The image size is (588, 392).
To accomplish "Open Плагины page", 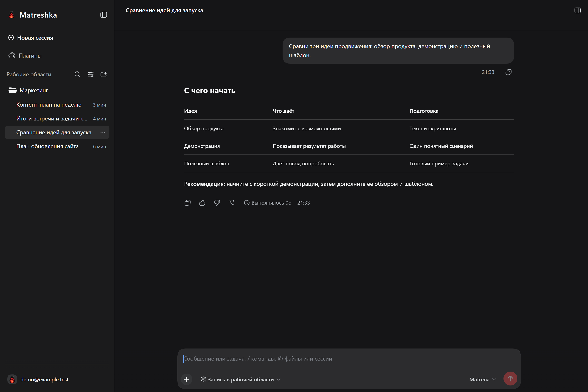I will click(x=25, y=56).
